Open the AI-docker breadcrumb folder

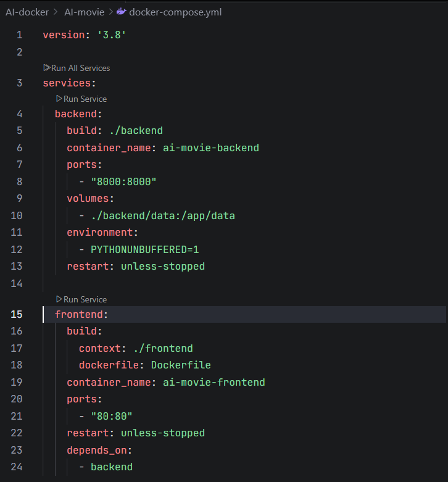pos(27,12)
